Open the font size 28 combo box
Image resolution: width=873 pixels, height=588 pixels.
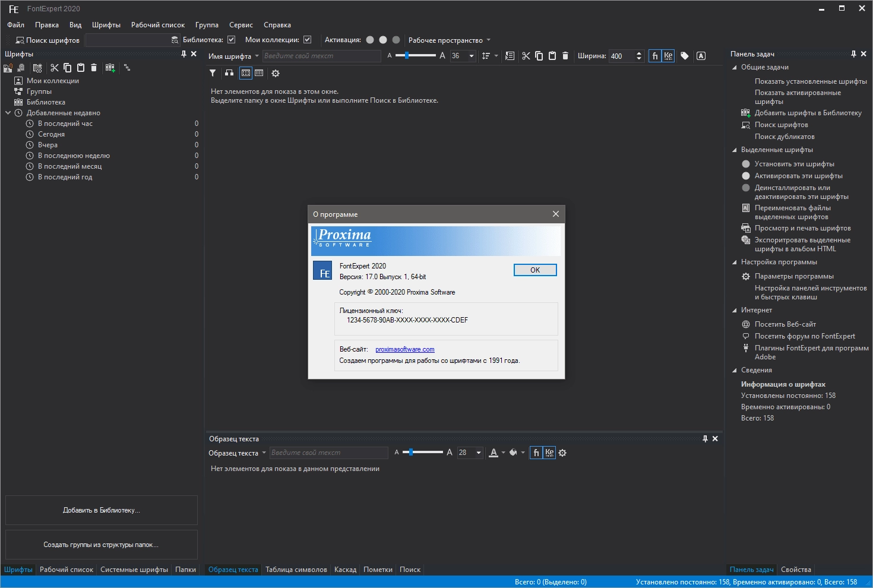(x=470, y=453)
